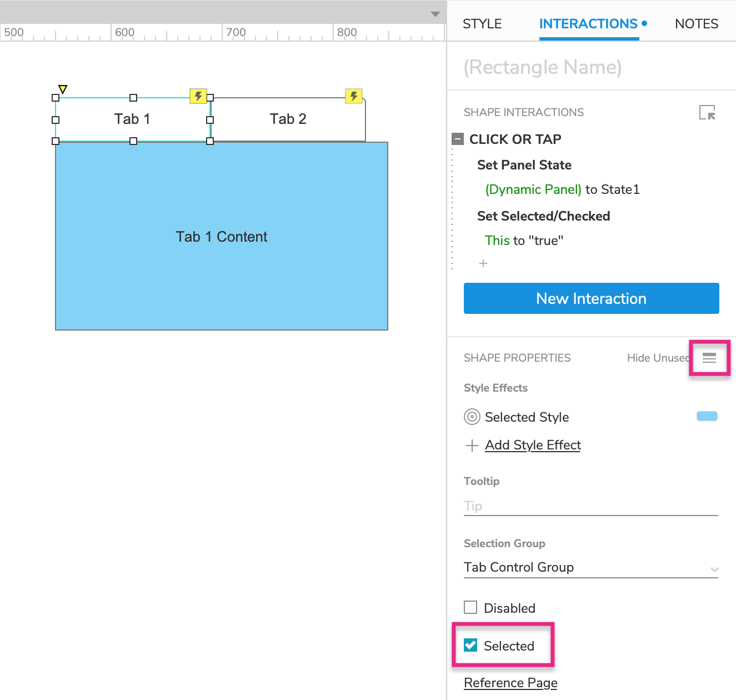Switch to the Notes tab
The width and height of the screenshot is (736, 700).
696,24
